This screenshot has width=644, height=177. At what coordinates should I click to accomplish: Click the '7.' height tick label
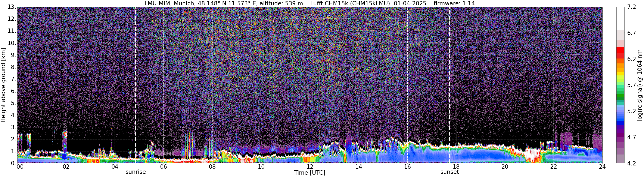13,79
